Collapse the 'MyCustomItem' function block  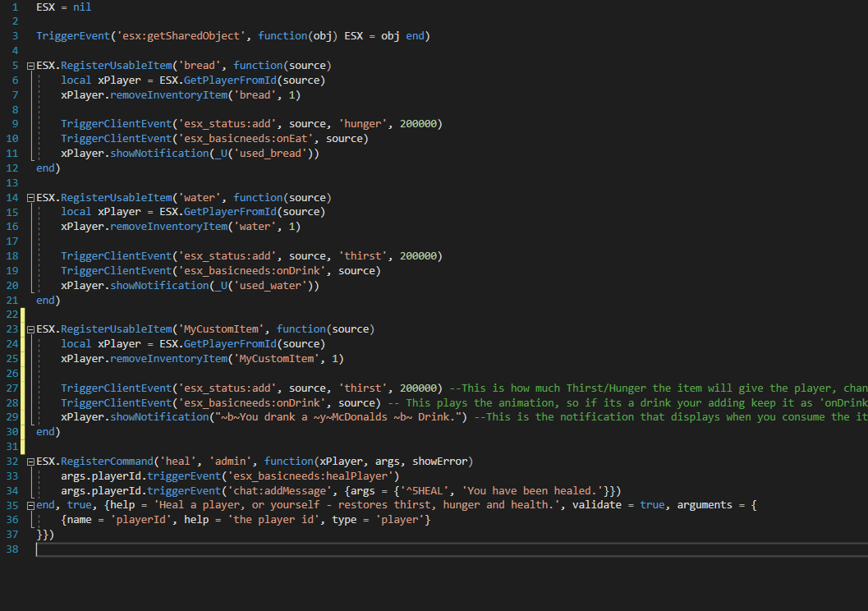point(30,328)
